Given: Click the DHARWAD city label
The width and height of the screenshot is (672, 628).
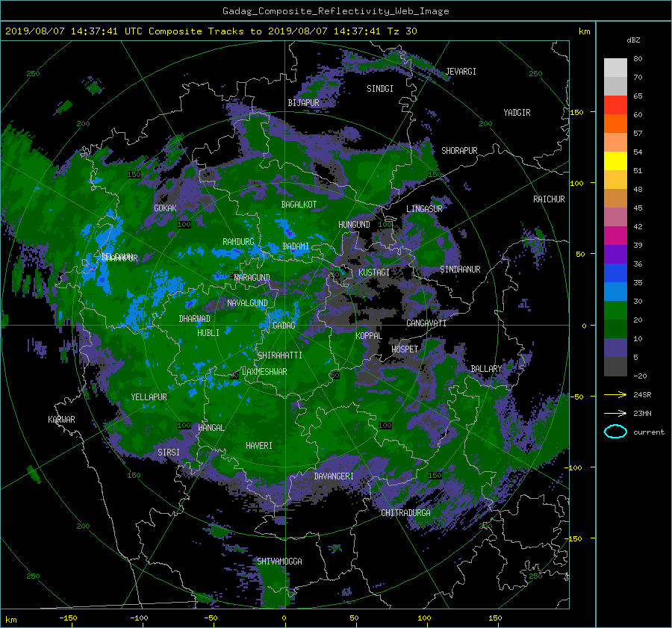Looking at the screenshot, I should tap(195, 319).
